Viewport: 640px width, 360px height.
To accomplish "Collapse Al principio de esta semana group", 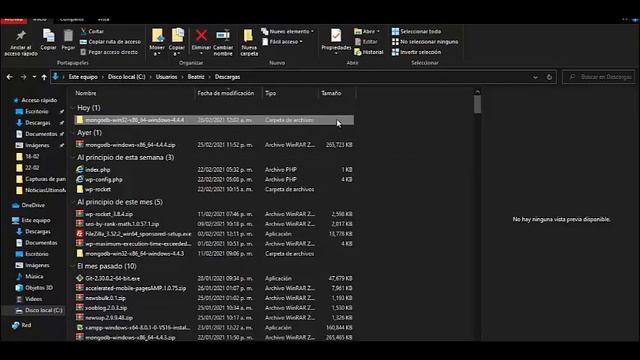I will [73, 158].
